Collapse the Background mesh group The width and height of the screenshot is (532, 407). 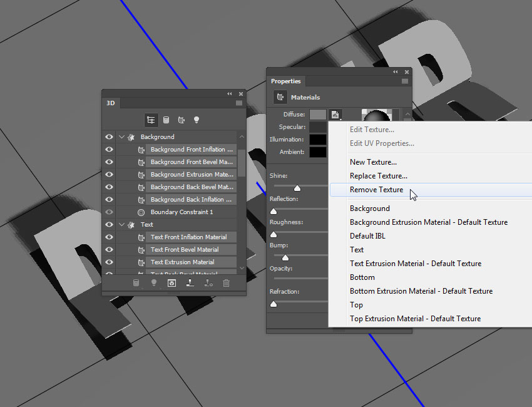coord(121,137)
